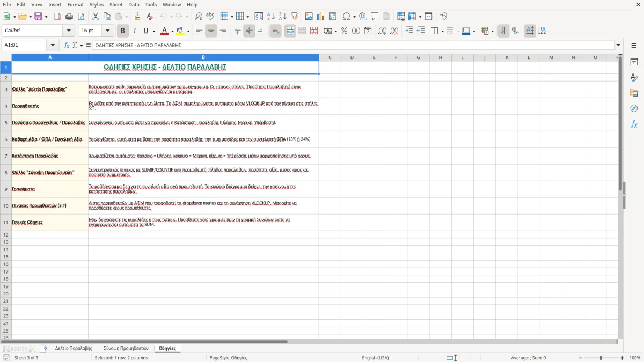The height and width of the screenshot is (362, 644).
Task: Open the sidebar Properties panel
Action: pyautogui.click(x=634, y=62)
